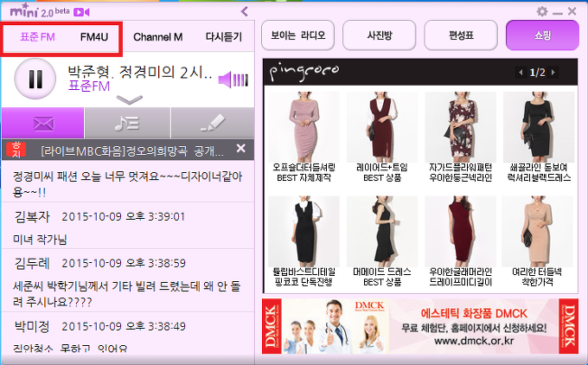Click the video camera icon beside beta
This screenshot has width=588, height=365.
pos(81,12)
